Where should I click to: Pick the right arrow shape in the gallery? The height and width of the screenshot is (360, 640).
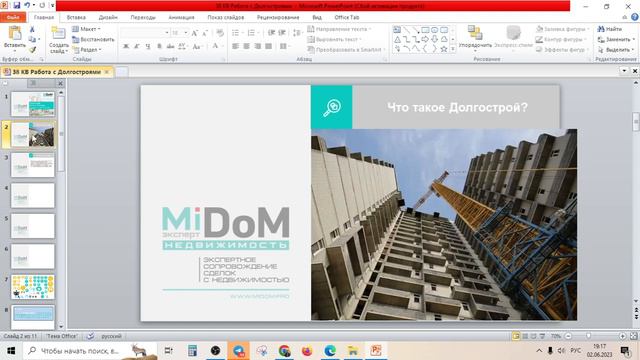point(425,39)
